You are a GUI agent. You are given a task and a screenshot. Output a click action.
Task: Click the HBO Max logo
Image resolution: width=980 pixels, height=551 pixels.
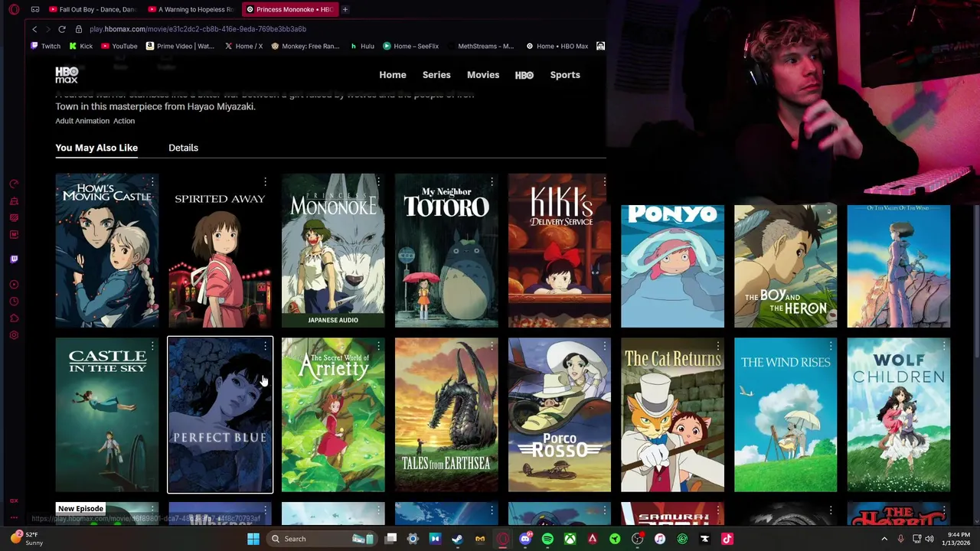click(67, 75)
